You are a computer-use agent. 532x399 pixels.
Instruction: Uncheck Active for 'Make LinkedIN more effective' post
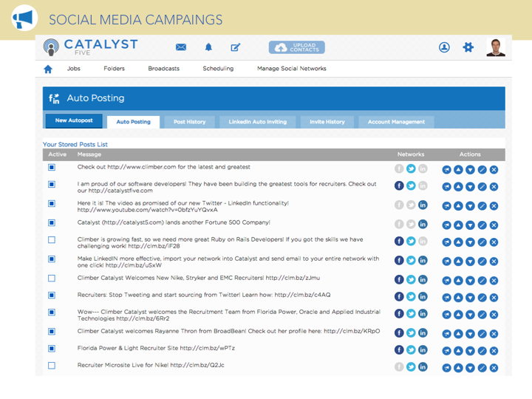52,259
